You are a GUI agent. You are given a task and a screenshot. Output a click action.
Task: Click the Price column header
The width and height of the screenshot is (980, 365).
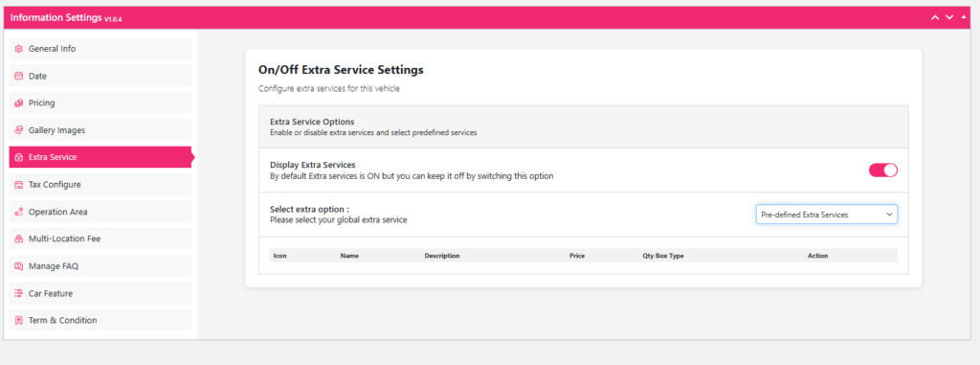click(577, 256)
